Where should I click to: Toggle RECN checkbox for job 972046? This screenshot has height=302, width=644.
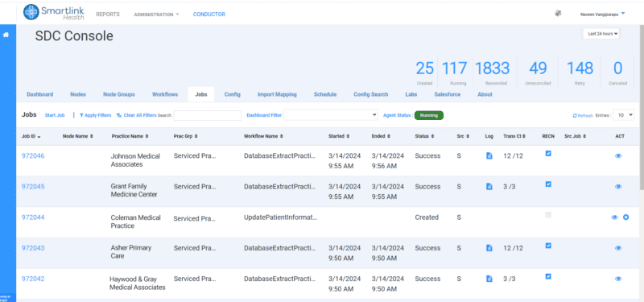548,153
